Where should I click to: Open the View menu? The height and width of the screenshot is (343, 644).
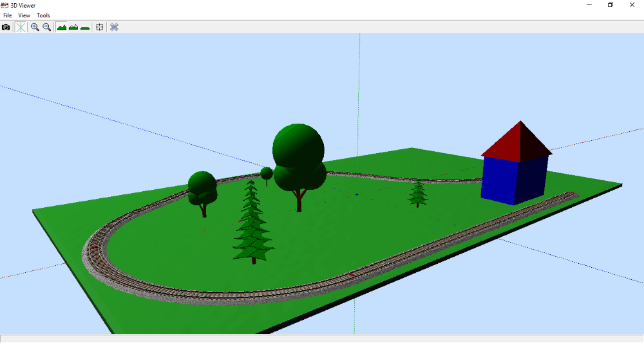pos(24,15)
